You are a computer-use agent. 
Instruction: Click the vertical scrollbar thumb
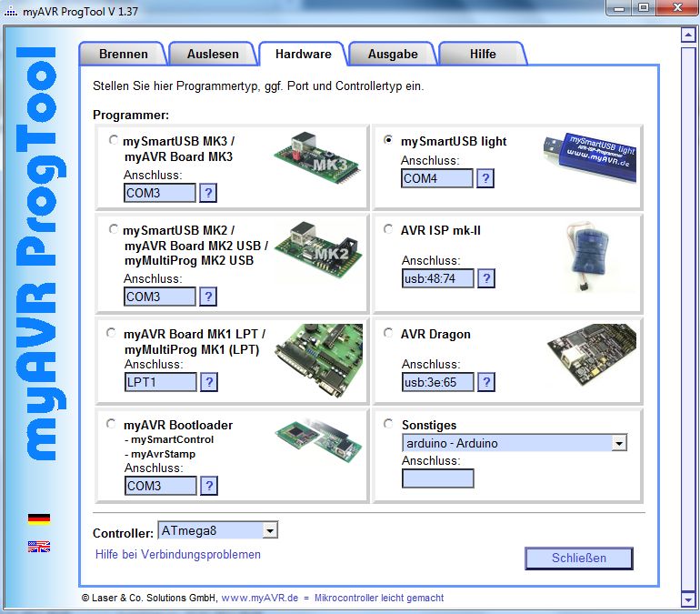[688, 317]
